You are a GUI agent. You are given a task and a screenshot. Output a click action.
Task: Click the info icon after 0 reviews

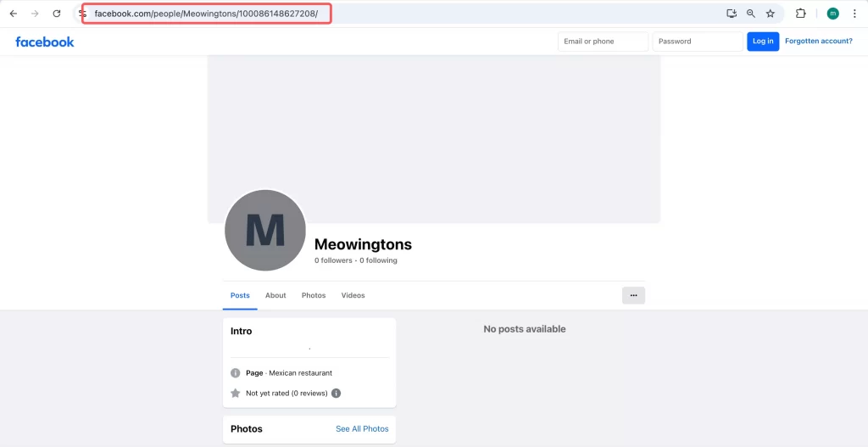coord(336,394)
